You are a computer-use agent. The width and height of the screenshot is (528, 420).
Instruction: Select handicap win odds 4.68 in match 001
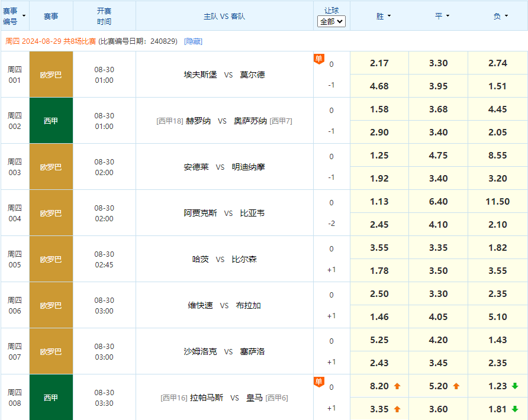coord(379,86)
